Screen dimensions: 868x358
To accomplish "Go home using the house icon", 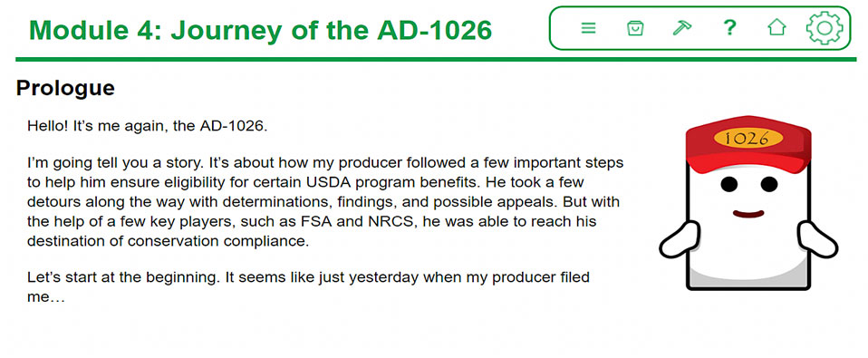I will [x=776, y=28].
